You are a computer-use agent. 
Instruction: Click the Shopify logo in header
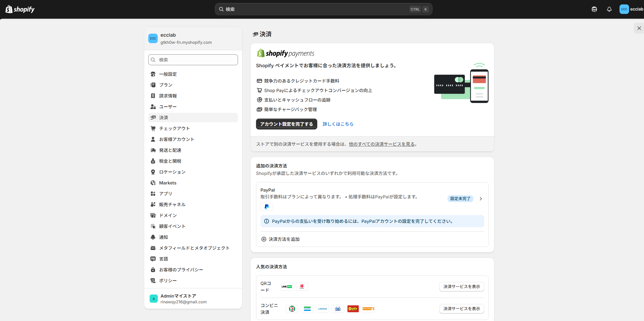point(20,9)
